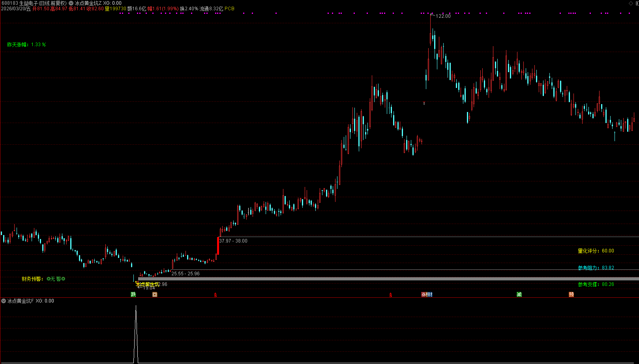Image resolution: width=639 pixels, height=364 pixels.
Task: Click the 涨 event marker
Action: 424,295
